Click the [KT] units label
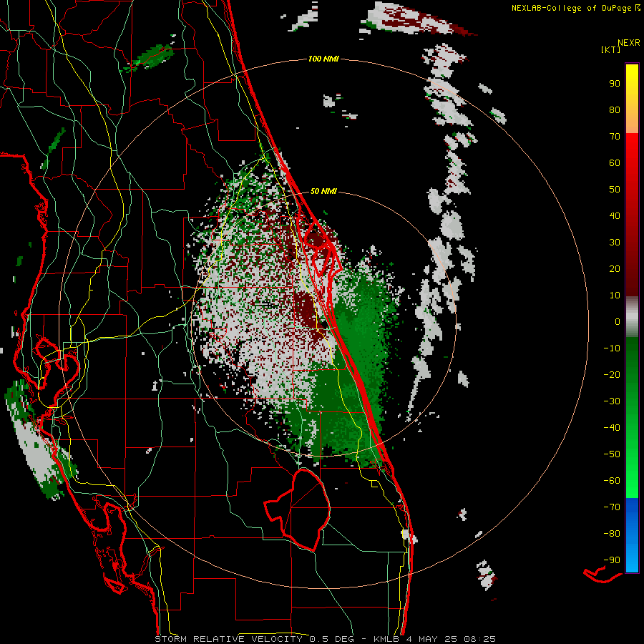Viewport: 644px width, 644px height. tap(610, 49)
